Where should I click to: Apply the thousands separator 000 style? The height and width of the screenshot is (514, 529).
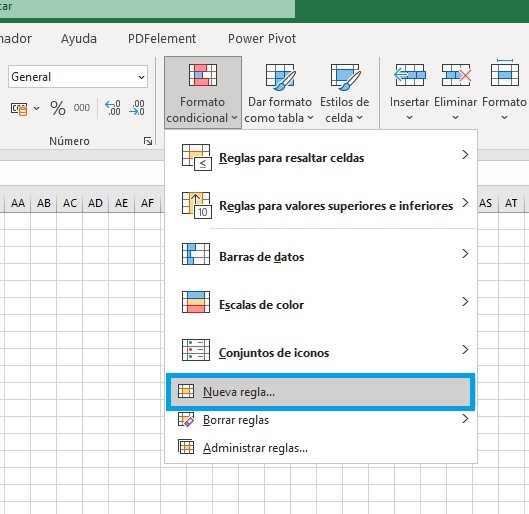pyautogui.click(x=82, y=108)
